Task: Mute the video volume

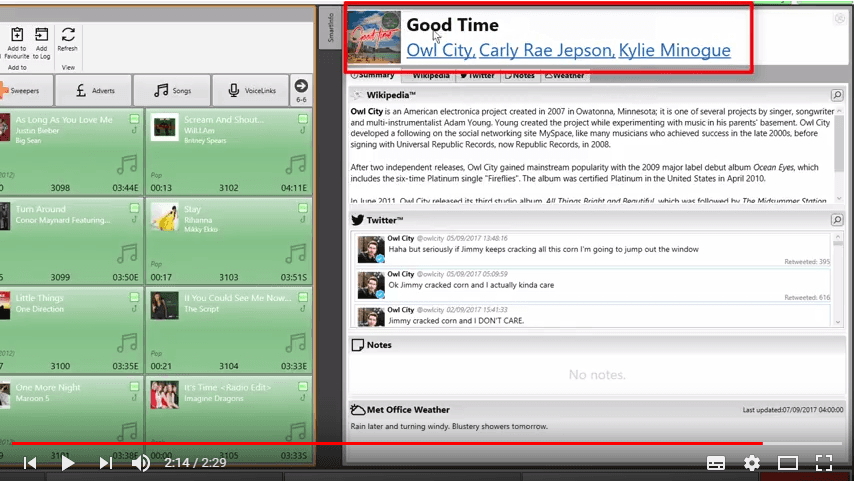Action: coord(141,463)
